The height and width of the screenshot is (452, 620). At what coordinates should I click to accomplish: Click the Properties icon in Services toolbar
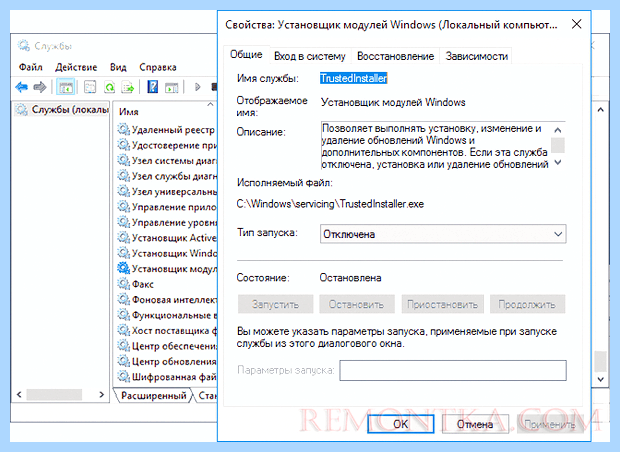pos(90,87)
